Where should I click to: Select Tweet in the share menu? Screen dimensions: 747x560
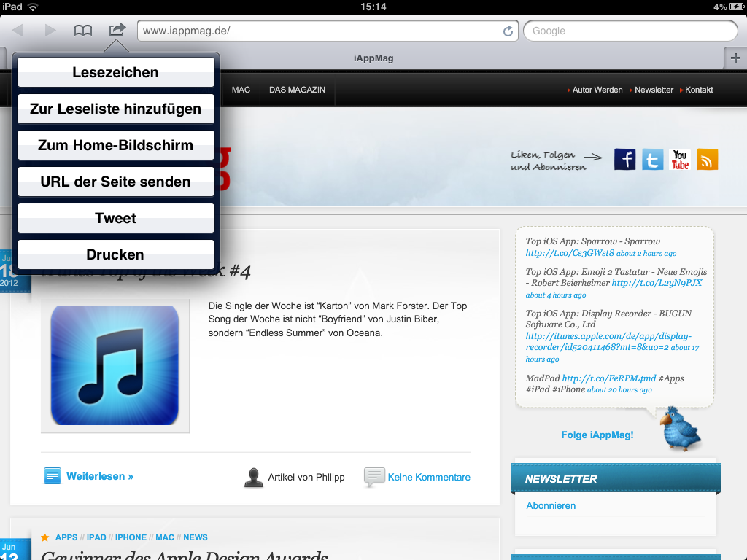[116, 218]
